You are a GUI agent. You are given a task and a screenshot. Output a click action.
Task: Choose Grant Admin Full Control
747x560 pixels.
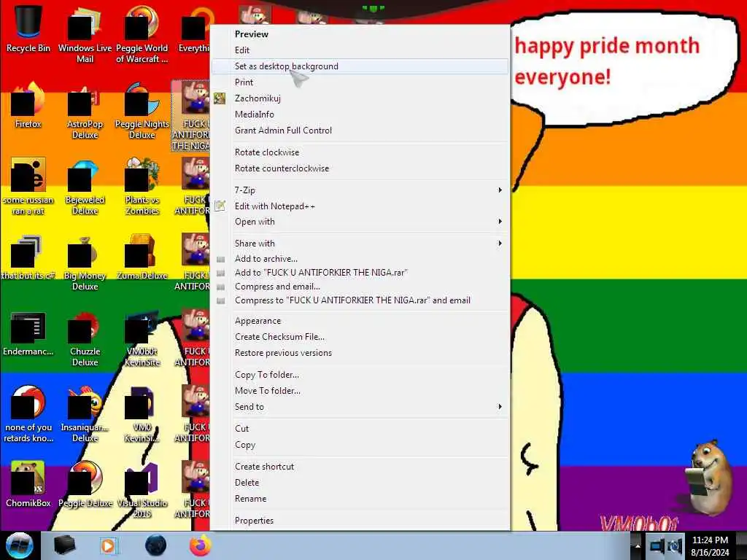coord(360,131)
